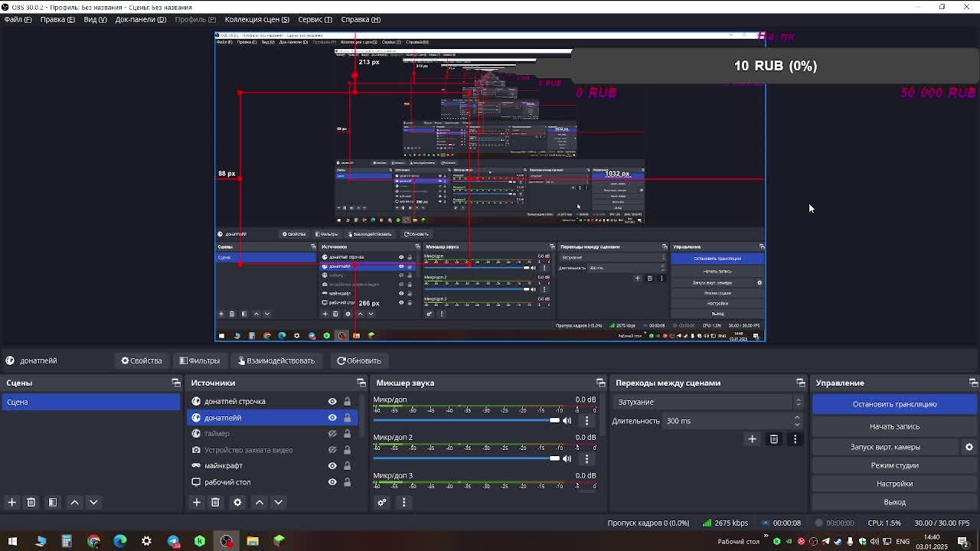Undock the Источники panel
Screen dimensions: 980x551
[x=361, y=383]
